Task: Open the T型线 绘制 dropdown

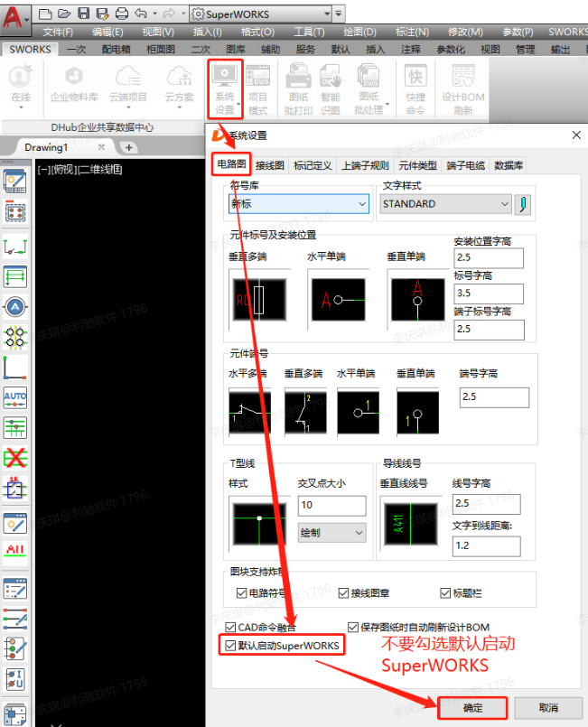Action: click(x=332, y=533)
